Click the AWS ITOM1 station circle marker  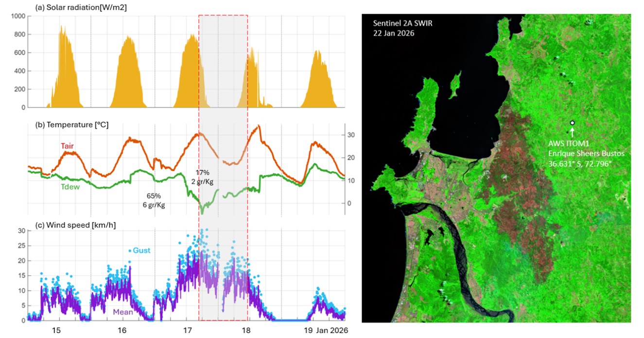pyautogui.click(x=572, y=123)
